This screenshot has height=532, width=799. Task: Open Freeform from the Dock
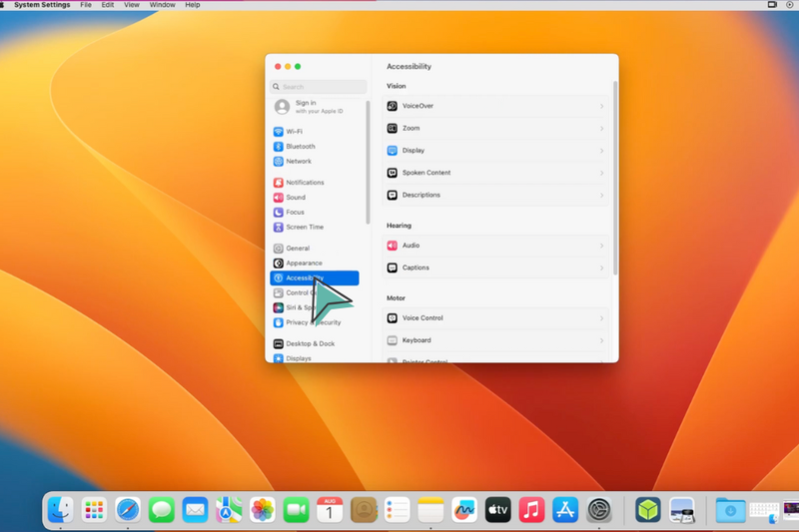pos(464,510)
